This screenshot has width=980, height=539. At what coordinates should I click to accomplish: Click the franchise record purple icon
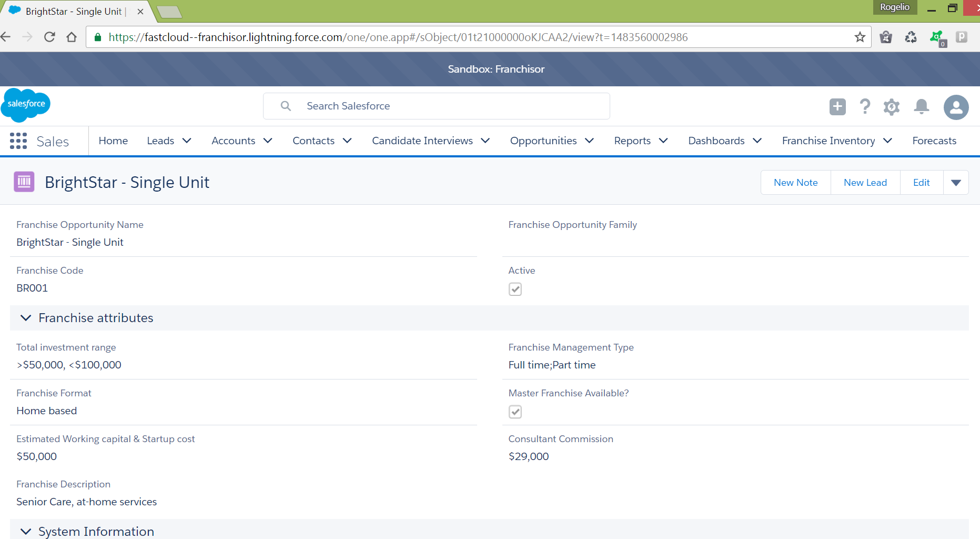coord(24,182)
